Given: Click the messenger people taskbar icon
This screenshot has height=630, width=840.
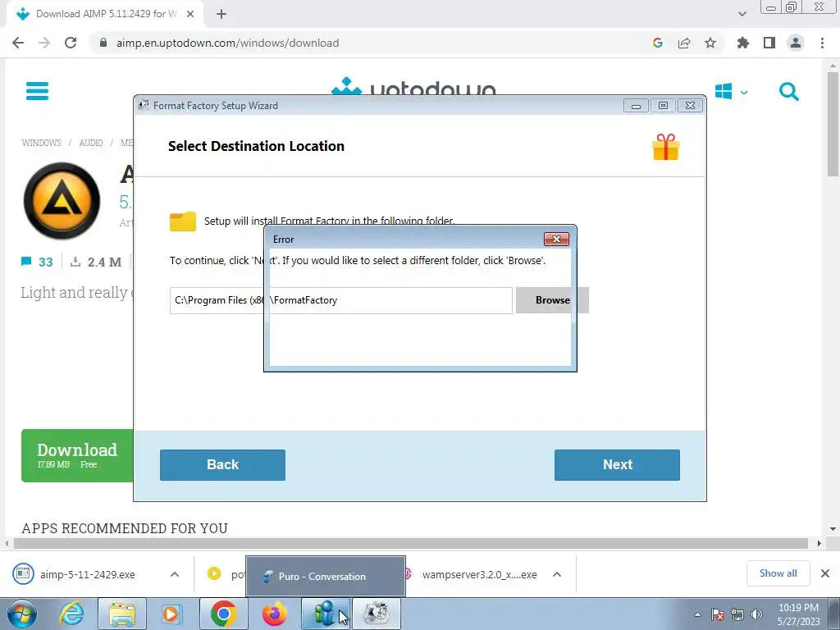Looking at the screenshot, I should [325, 614].
